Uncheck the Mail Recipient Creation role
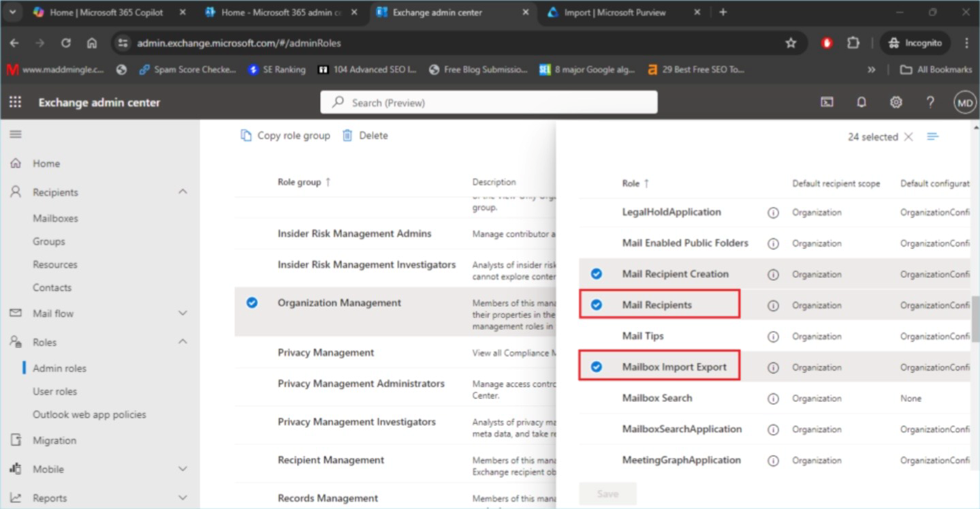Viewport: 980px width, 509px height. click(596, 274)
